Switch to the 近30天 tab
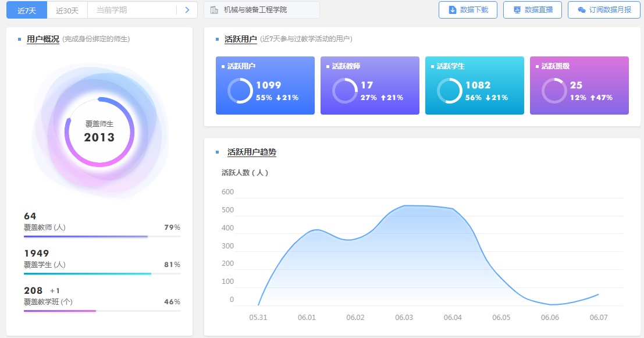The height and width of the screenshot is (338, 644). pos(67,10)
